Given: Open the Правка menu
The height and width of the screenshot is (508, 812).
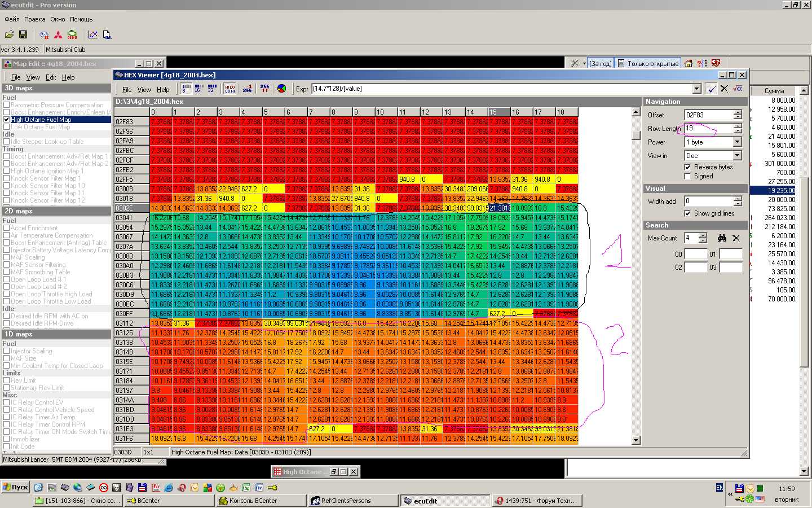Looking at the screenshot, I should 35,19.
